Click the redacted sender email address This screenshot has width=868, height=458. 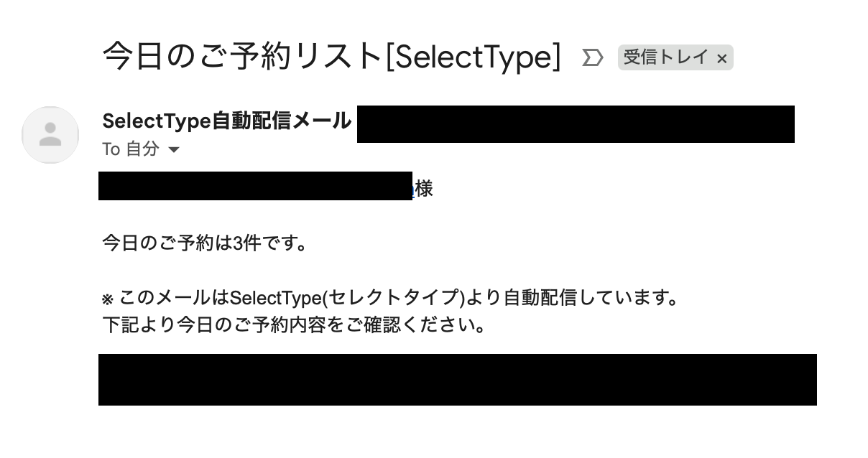575,124
